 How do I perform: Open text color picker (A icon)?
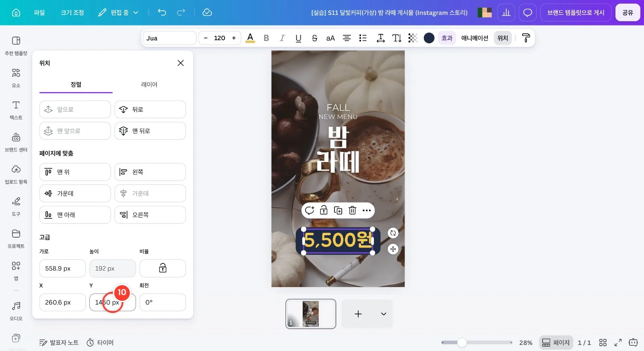coord(250,38)
